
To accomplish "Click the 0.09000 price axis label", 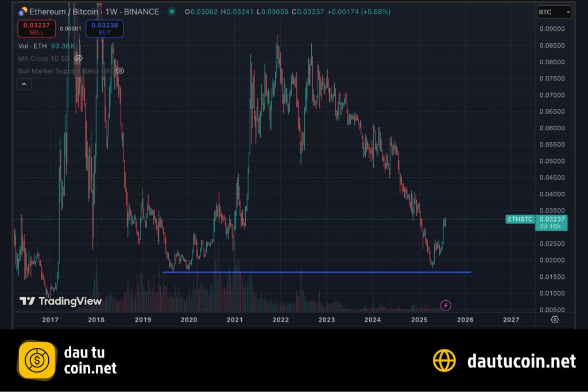I will tap(552, 29).
